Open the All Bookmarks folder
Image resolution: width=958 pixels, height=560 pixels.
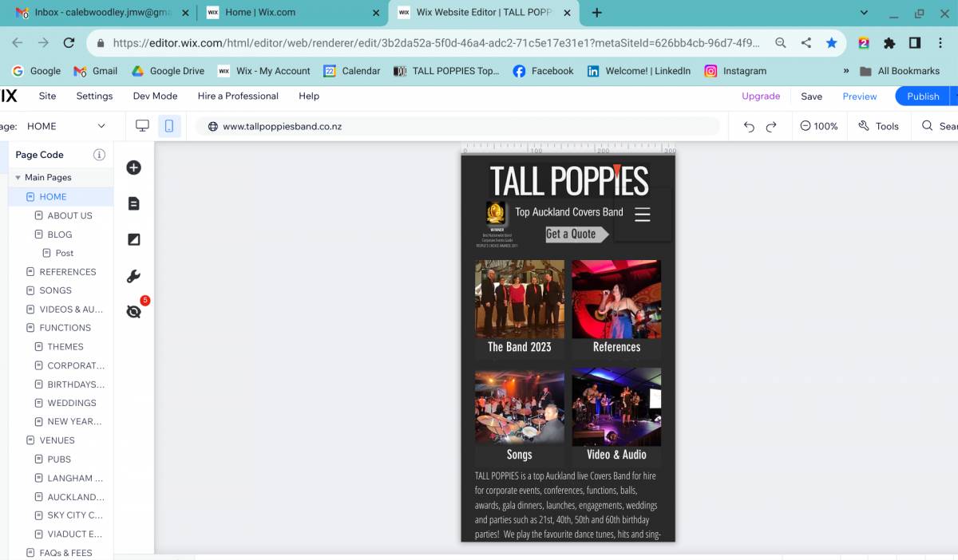tap(900, 71)
